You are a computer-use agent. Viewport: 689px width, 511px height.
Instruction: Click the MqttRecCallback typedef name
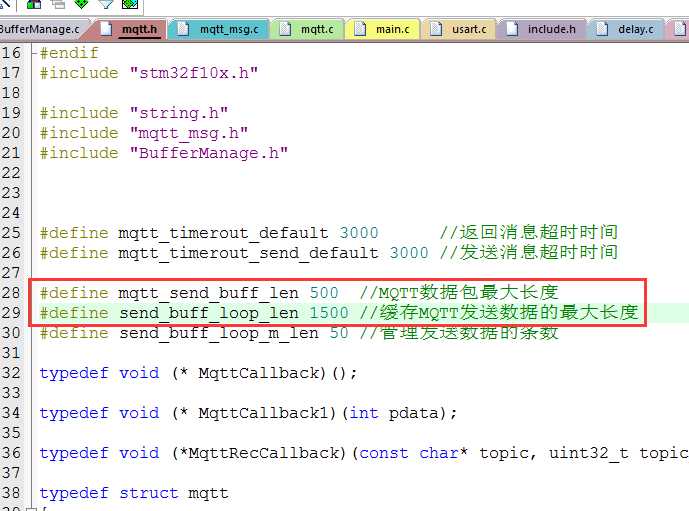tap(264, 453)
